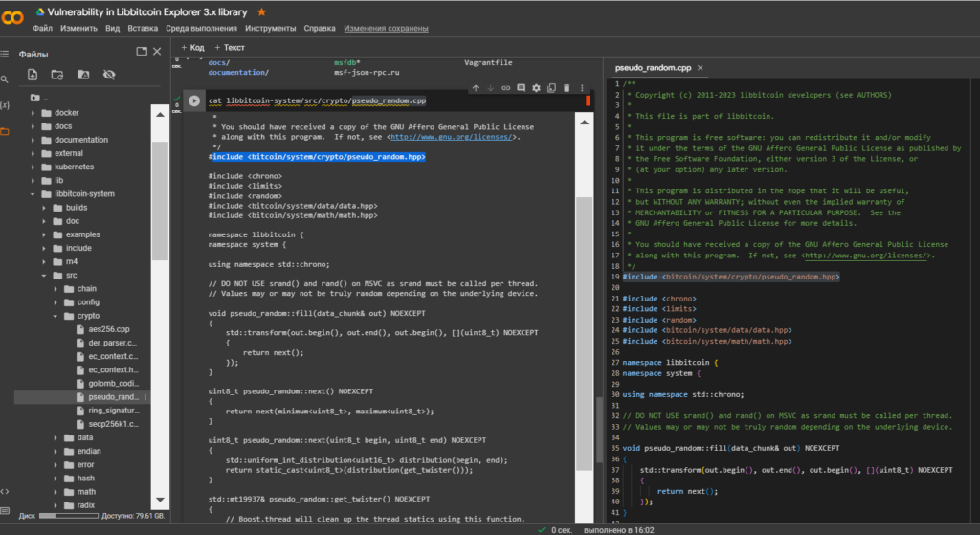Open the search sidebar icon

click(5, 79)
